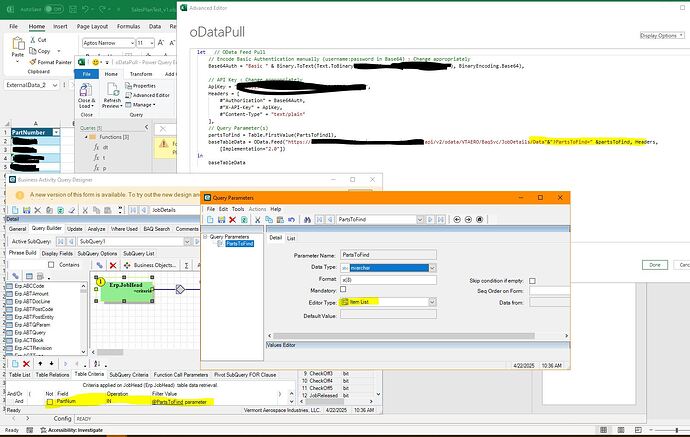Image resolution: width=690 pixels, height=437 pixels.
Task: Open Data Type dropdown in Query Parameters
Action: point(432,268)
